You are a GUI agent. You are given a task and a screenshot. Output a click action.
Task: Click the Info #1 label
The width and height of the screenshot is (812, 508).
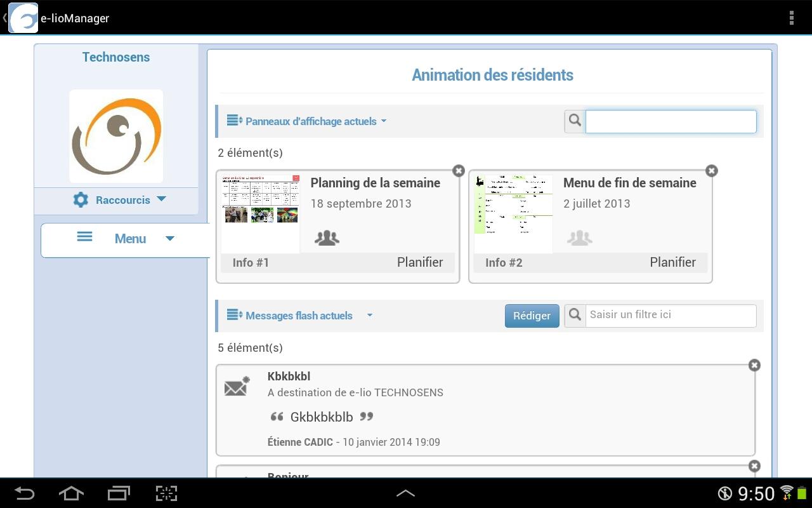coord(251,263)
